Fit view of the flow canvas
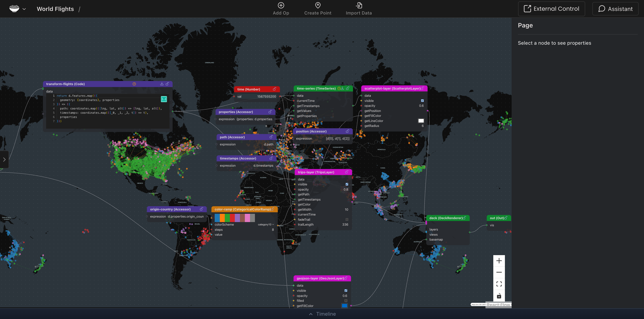The width and height of the screenshot is (644, 319). coord(499,284)
